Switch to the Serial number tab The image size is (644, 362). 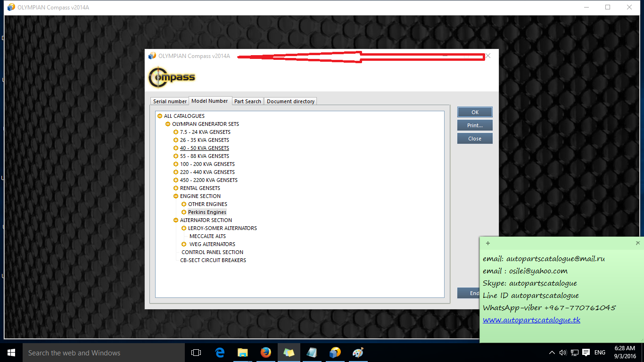click(x=170, y=101)
